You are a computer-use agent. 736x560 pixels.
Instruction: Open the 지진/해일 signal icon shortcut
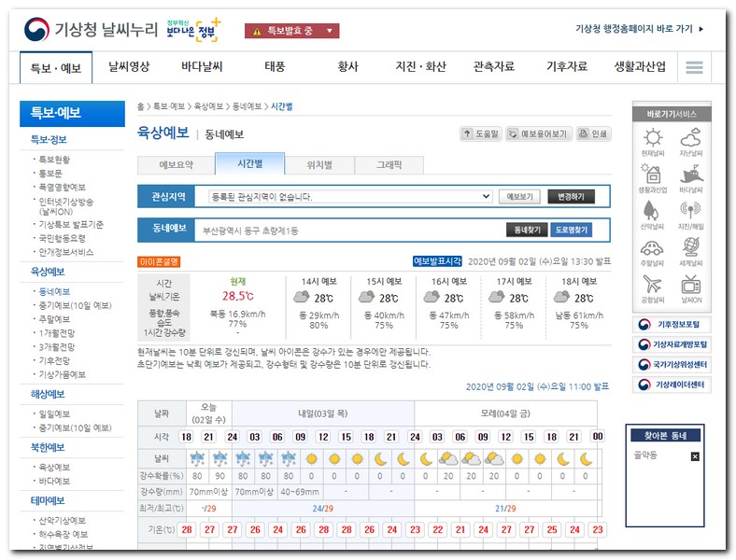691,216
